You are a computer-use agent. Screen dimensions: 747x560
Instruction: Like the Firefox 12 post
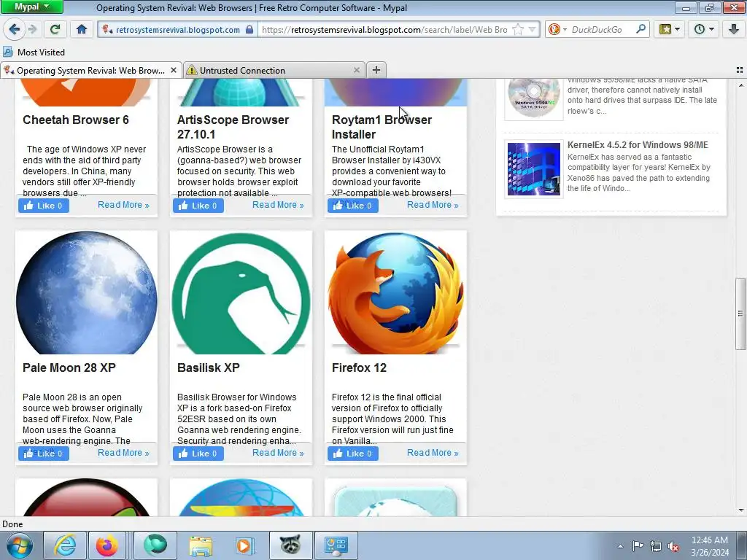[x=353, y=454]
